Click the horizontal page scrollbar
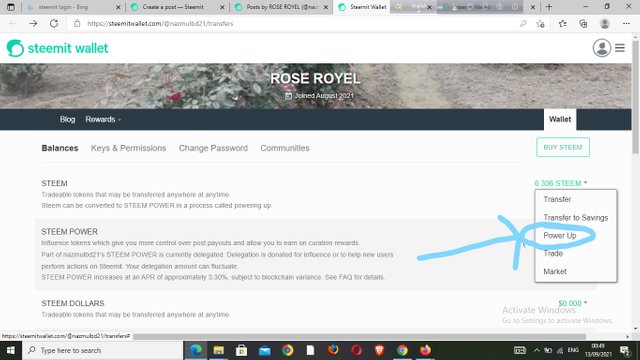The height and width of the screenshot is (360, 640). coord(359,336)
